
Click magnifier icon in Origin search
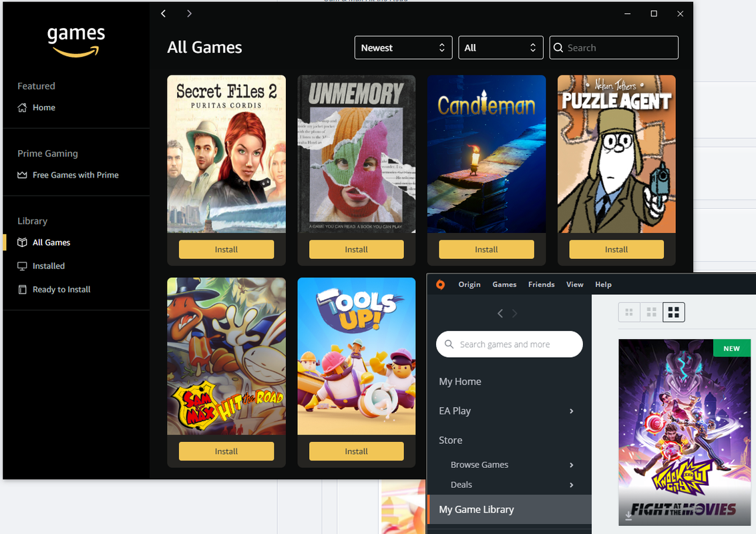tap(449, 344)
